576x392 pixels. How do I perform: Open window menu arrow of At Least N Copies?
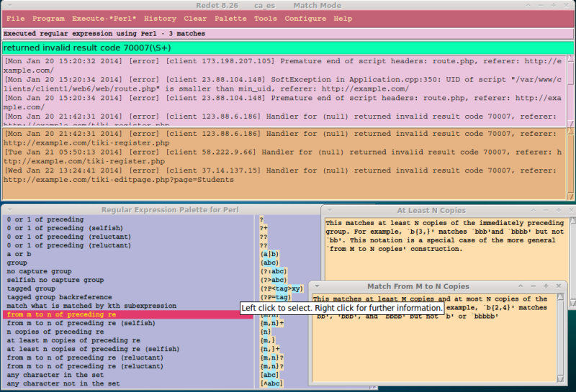pos(328,209)
